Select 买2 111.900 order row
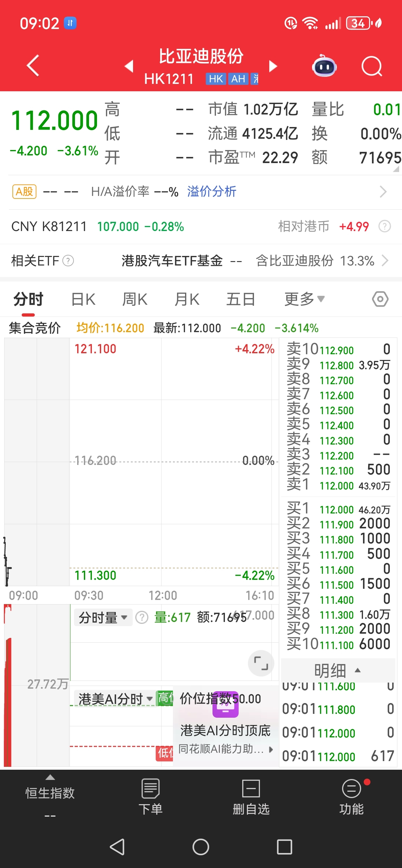 pyautogui.click(x=338, y=524)
